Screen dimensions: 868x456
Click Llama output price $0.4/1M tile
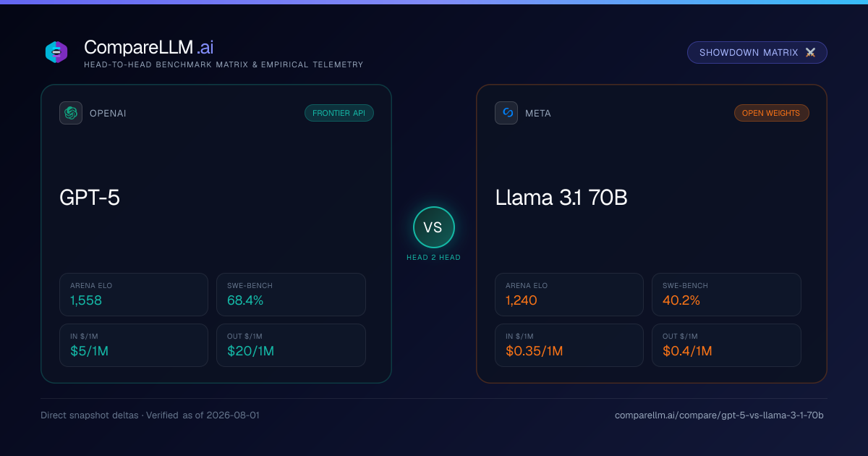point(726,345)
